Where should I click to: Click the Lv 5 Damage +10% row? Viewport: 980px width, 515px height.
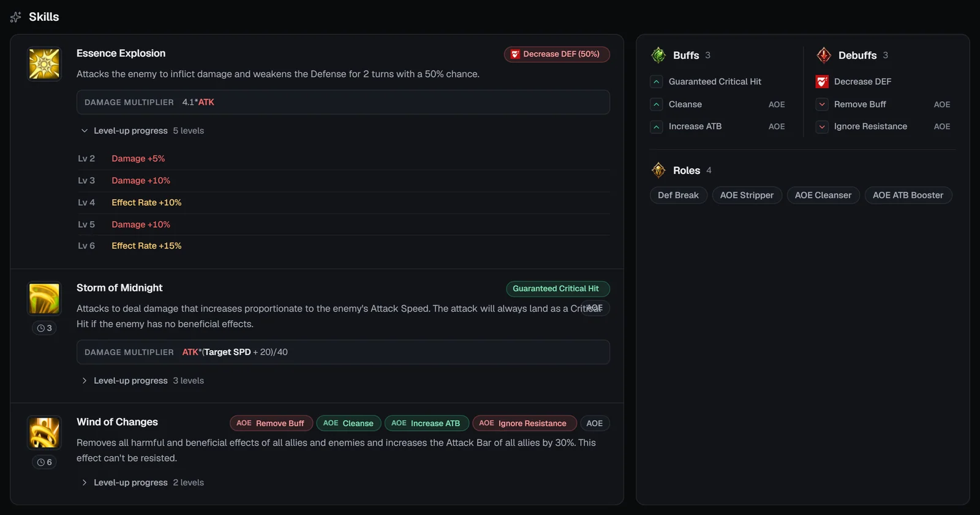(x=343, y=225)
